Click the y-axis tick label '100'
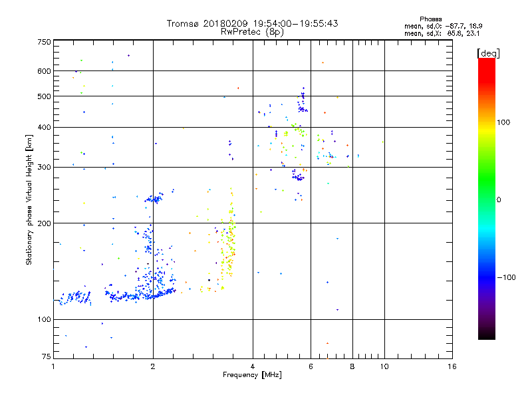Image resolution: width=532 pixels, height=399 pixels. (44, 320)
